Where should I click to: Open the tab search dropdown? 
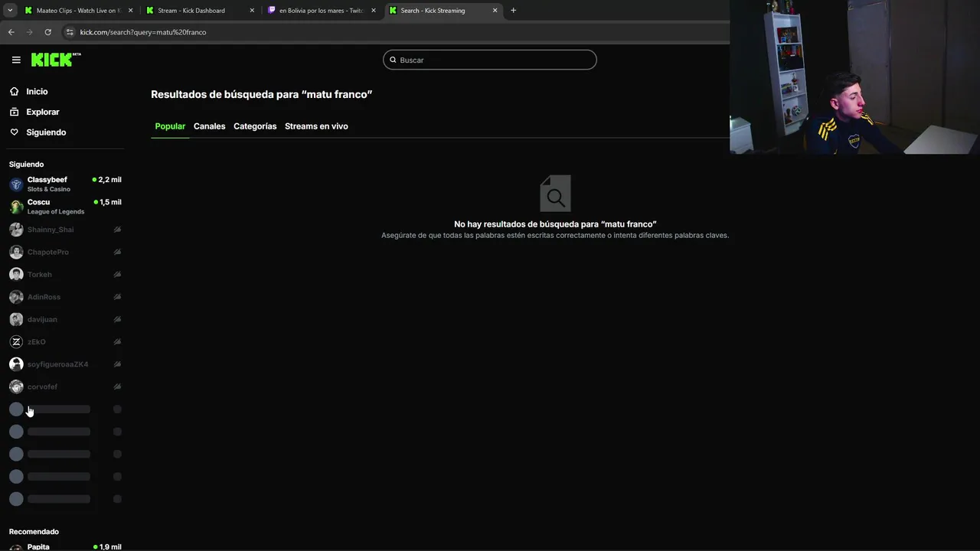pyautogui.click(x=10, y=11)
